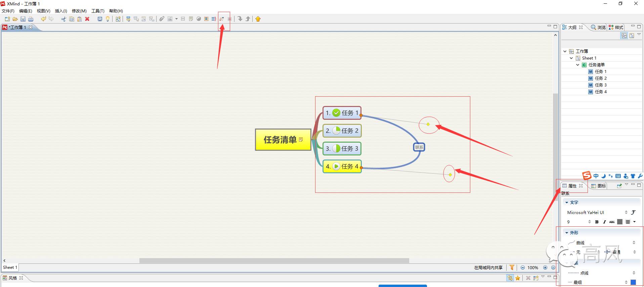Toggle bold text in properties panel
The height and width of the screenshot is (287, 644).
597,222
